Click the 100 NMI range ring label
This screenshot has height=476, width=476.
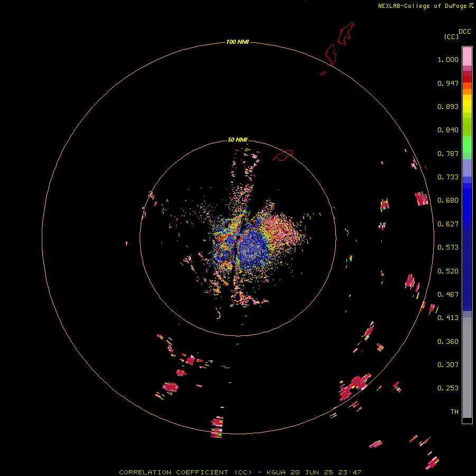tap(237, 42)
